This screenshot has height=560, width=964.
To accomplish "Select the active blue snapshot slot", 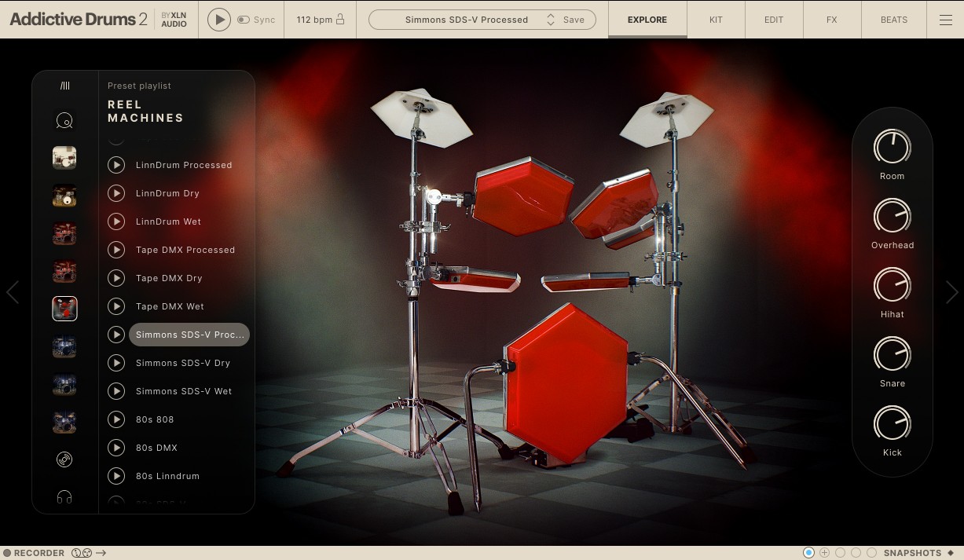I will (809, 553).
